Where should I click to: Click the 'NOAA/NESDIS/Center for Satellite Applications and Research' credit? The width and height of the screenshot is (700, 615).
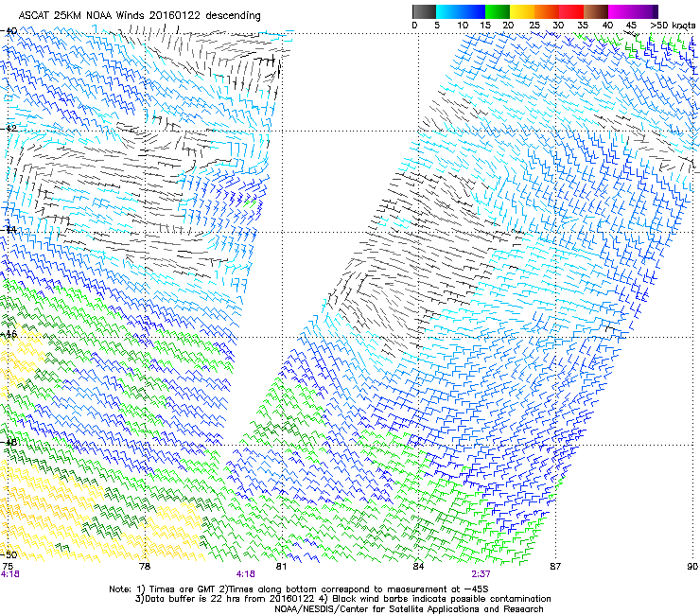coord(409,609)
